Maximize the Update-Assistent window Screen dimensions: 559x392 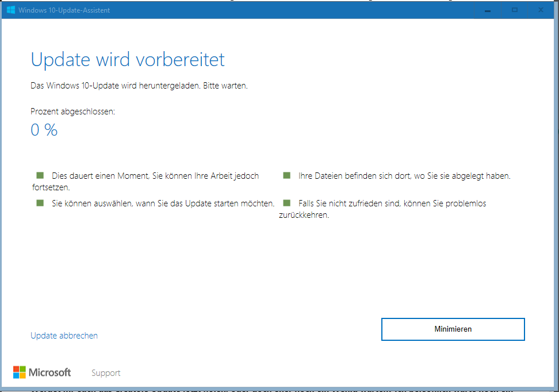click(x=515, y=10)
